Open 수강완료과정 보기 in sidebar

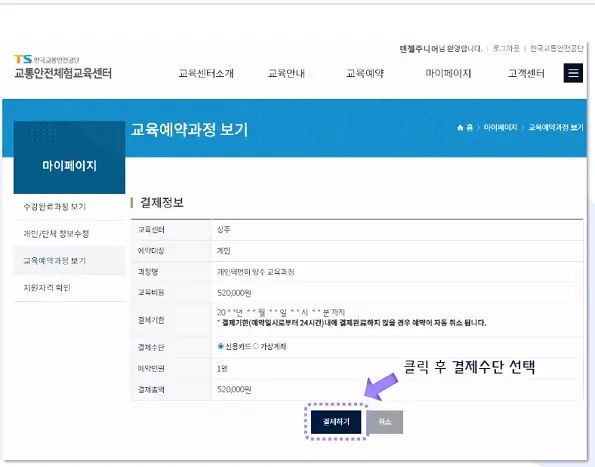click(55, 207)
